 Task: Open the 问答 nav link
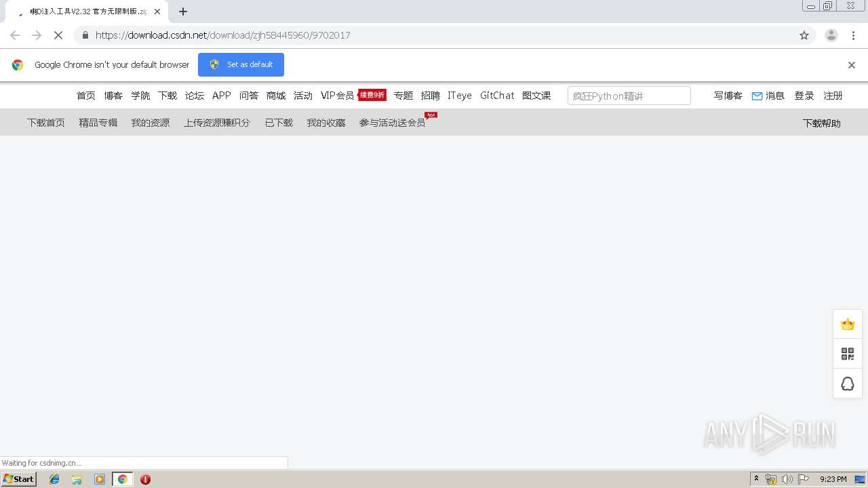click(249, 96)
